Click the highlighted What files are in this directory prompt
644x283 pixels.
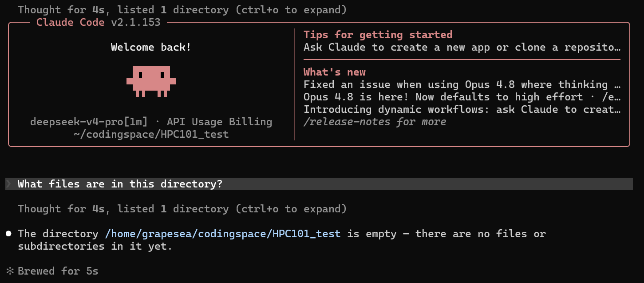coord(319,184)
